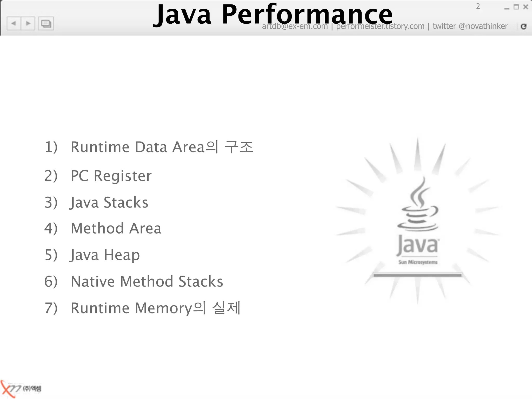
Task: Select the "Method Area" list item
Action: point(116,228)
